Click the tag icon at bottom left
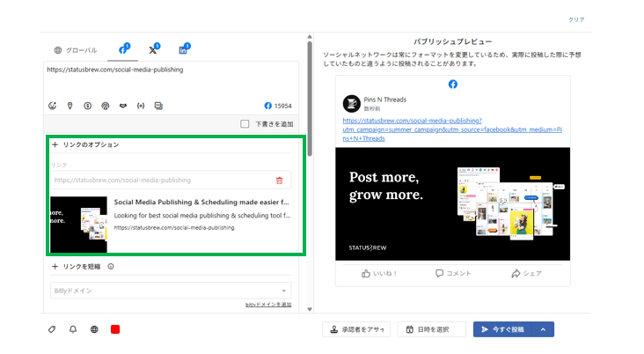 [x=52, y=329]
